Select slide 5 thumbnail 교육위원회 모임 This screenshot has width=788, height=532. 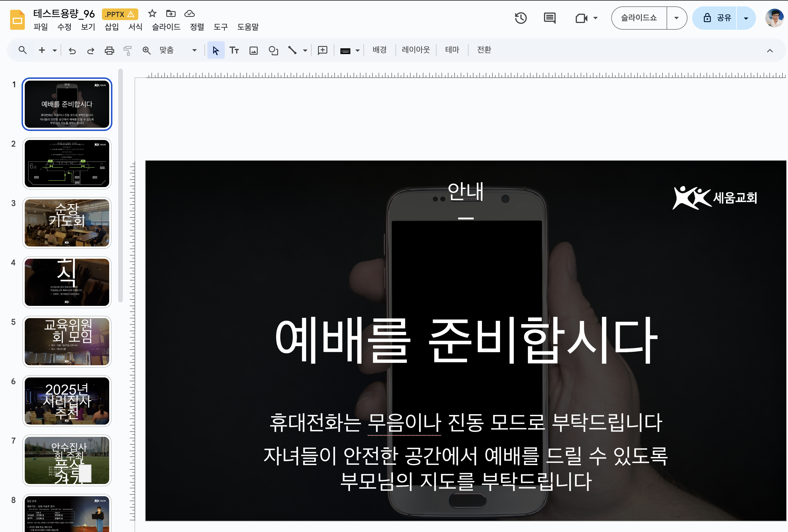(67, 341)
